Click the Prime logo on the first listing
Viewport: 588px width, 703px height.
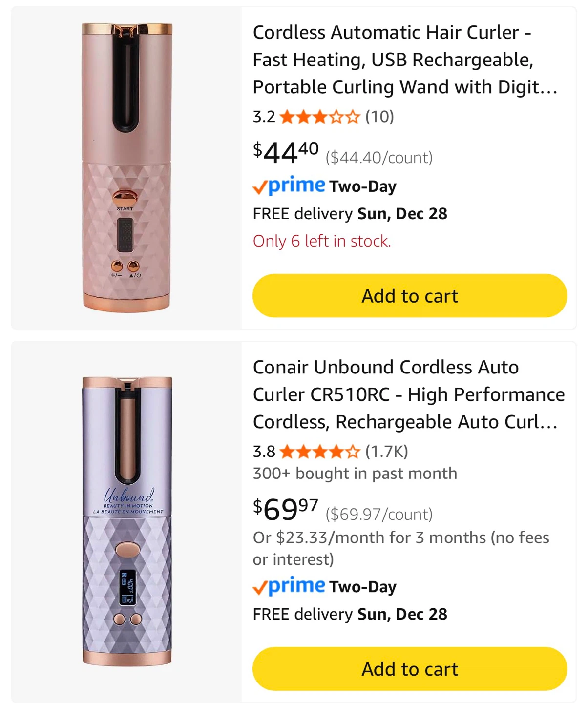click(x=289, y=186)
